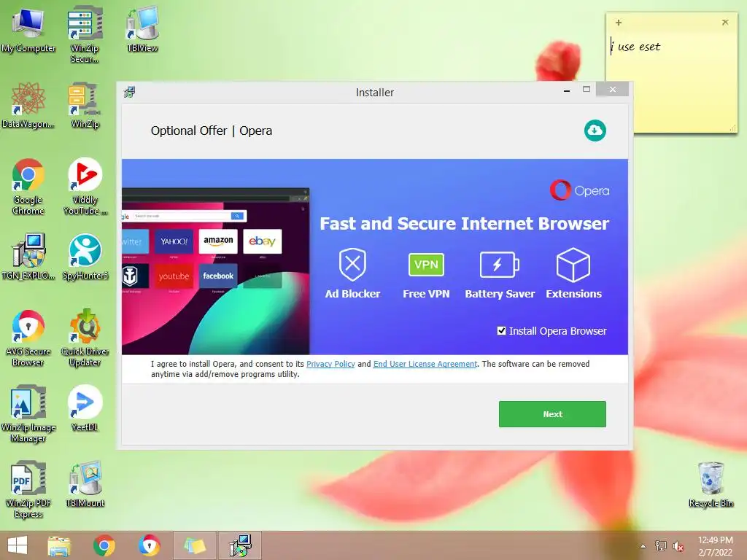This screenshot has height=560, width=747.
Task: Open WinZip Secure desktop shortcut
Action: [x=85, y=34]
